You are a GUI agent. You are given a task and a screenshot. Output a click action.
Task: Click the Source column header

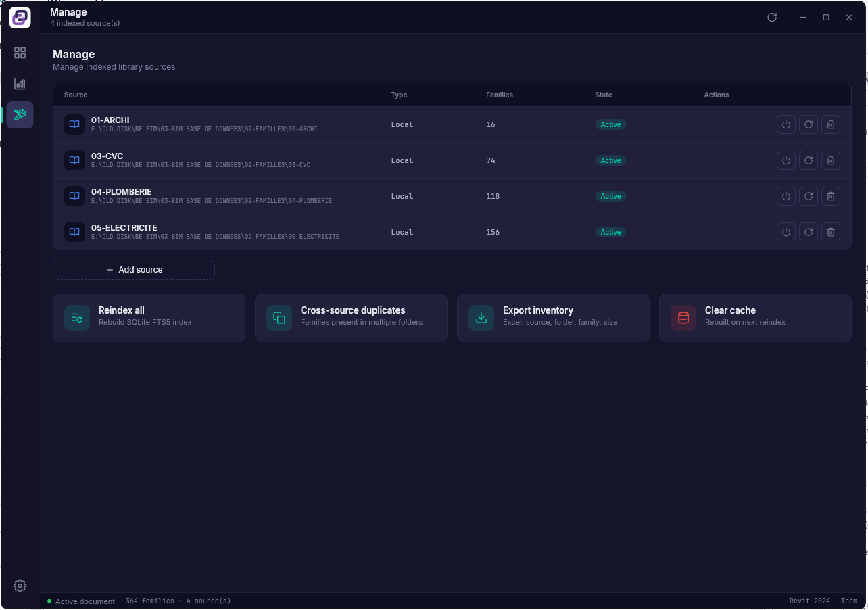tap(76, 95)
